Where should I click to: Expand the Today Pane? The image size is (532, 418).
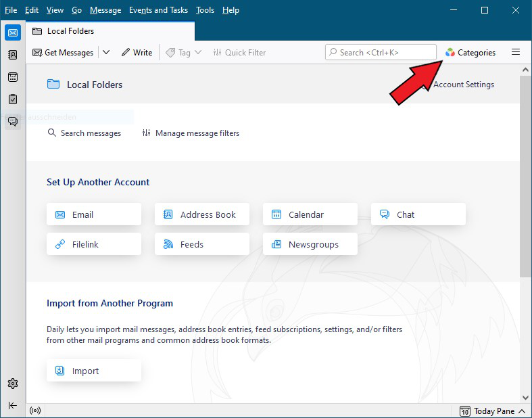pyautogui.click(x=493, y=411)
